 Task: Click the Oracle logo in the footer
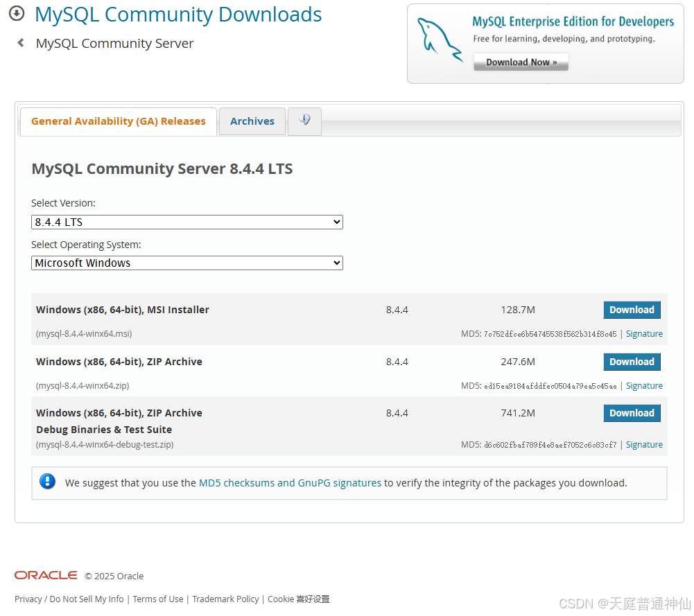[45, 574]
